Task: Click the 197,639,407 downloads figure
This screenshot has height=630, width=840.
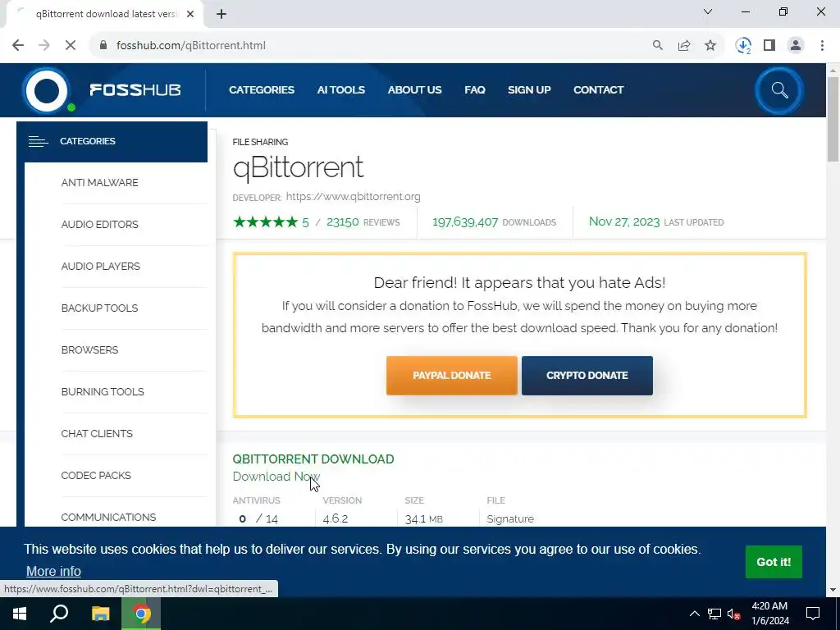Action: pos(465,221)
